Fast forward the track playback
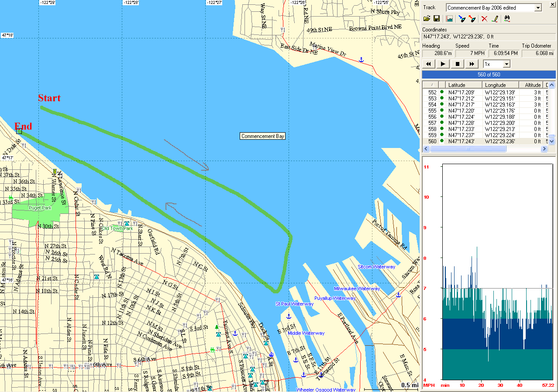 [472, 64]
